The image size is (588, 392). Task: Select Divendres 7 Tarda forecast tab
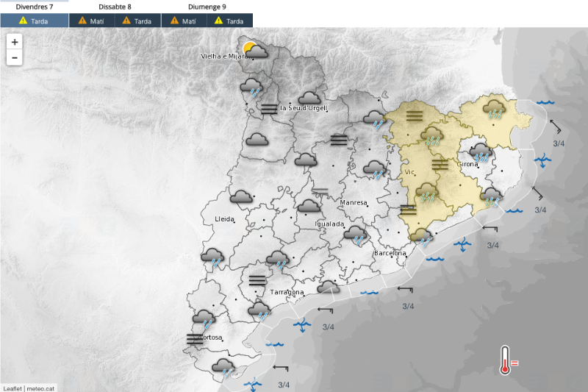point(35,21)
